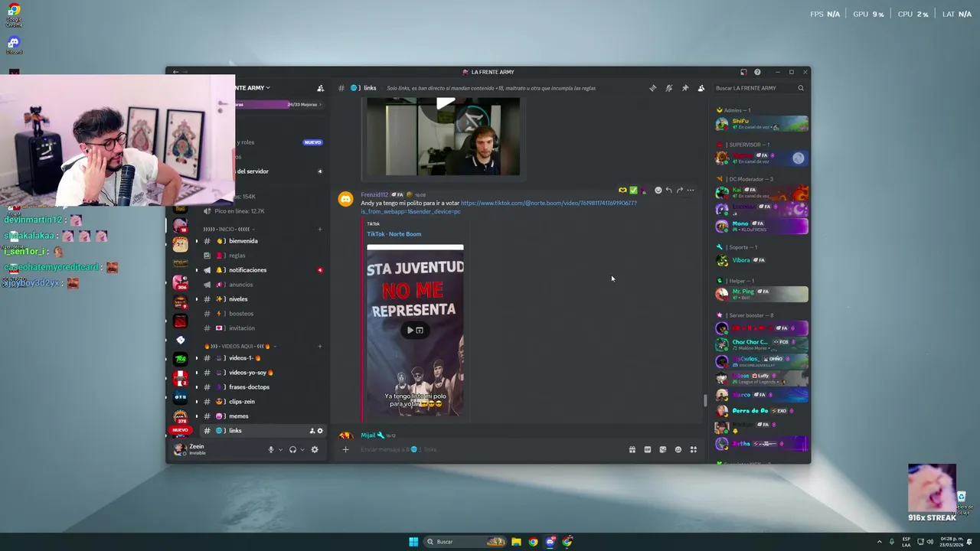
Task: Toggle the member list icon
Action: 701,88
